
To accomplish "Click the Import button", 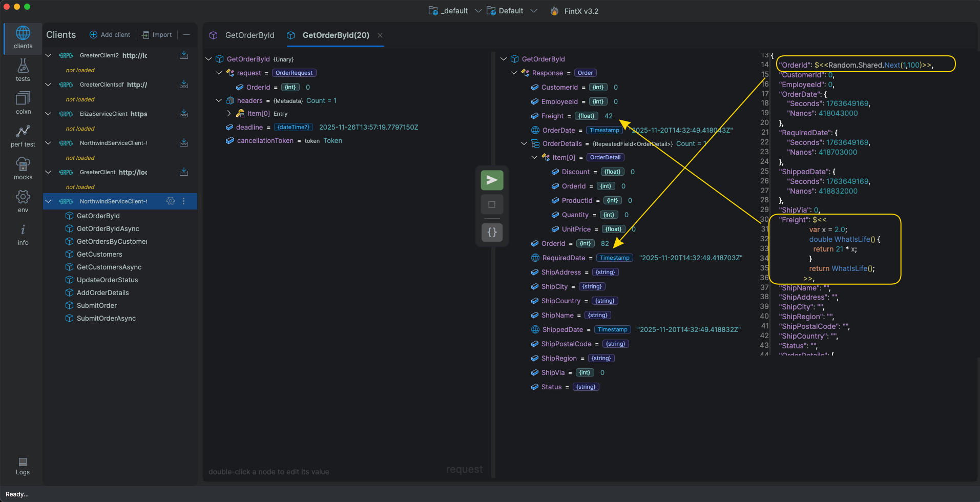I will coord(157,35).
